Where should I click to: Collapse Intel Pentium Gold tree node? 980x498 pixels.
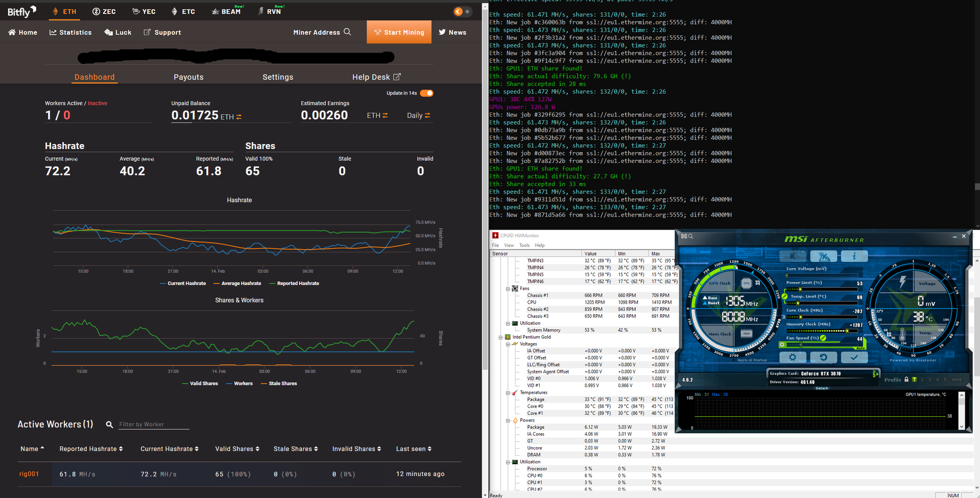[x=501, y=337]
